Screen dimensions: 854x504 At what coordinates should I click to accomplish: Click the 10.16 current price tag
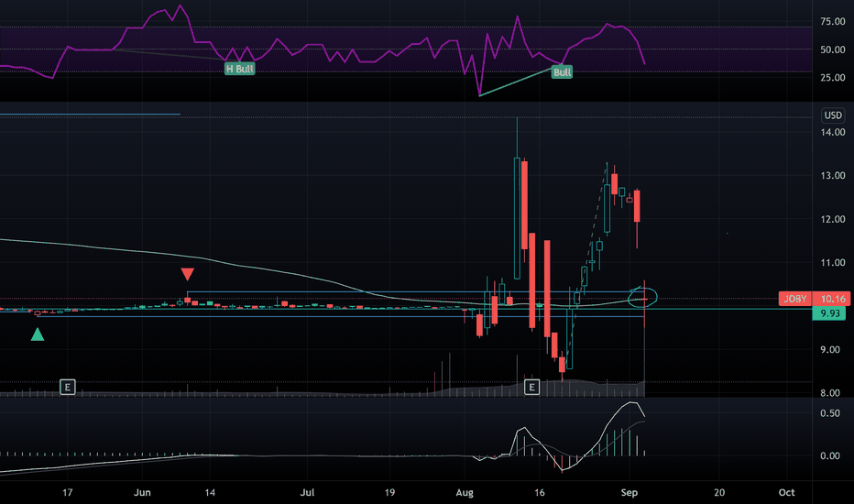click(x=833, y=299)
